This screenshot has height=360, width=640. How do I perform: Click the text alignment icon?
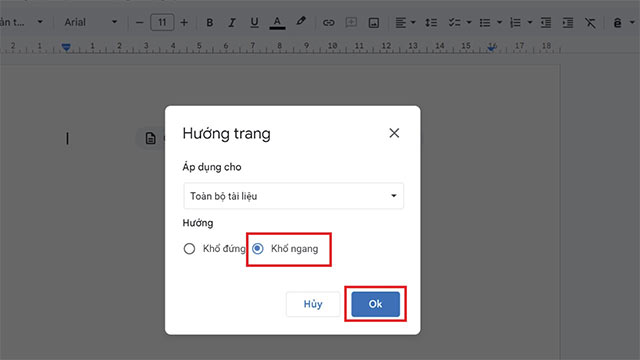click(400, 23)
